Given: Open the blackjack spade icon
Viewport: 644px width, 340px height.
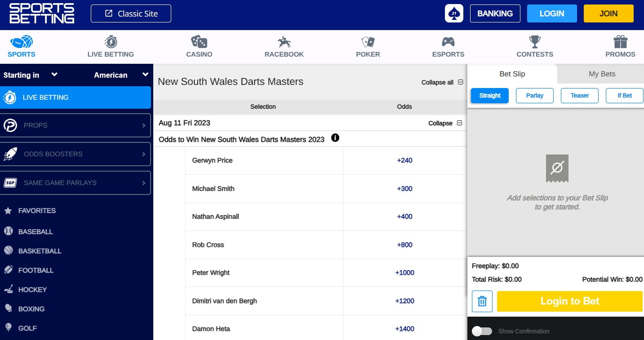Looking at the screenshot, I should [454, 13].
